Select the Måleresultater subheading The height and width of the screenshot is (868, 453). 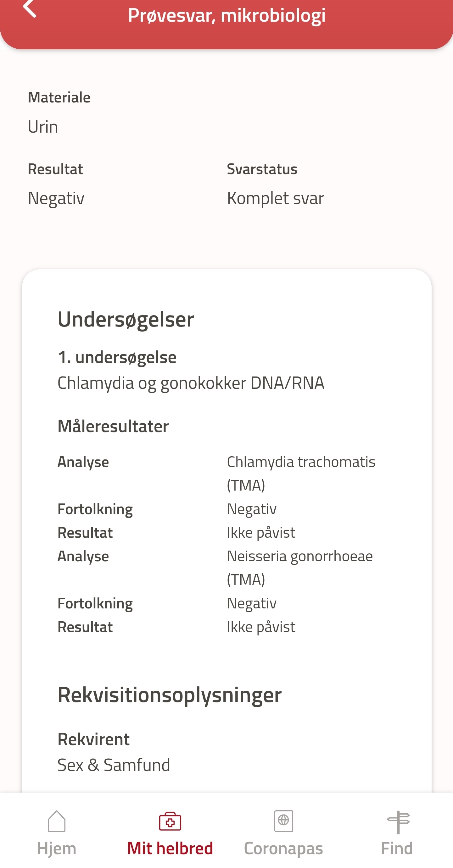113,426
